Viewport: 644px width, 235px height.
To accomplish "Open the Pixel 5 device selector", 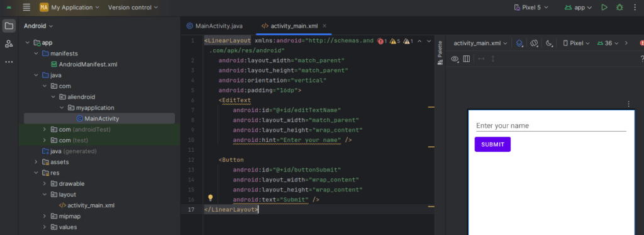I will coord(531,8).
